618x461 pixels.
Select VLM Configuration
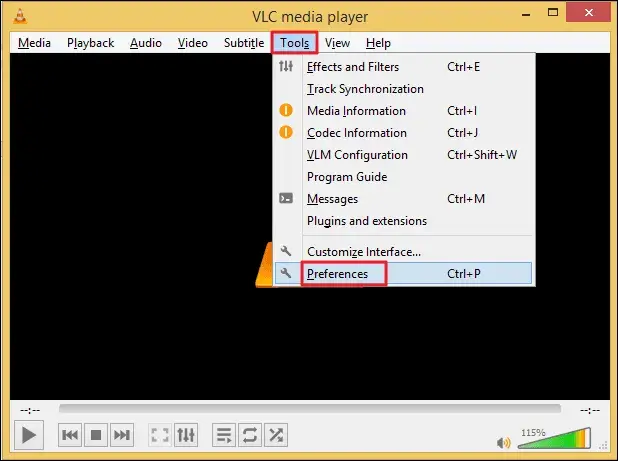(403, 155)
